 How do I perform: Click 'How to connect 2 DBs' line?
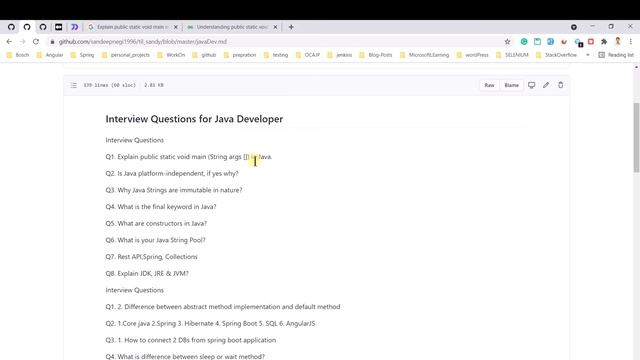(191, 340)
